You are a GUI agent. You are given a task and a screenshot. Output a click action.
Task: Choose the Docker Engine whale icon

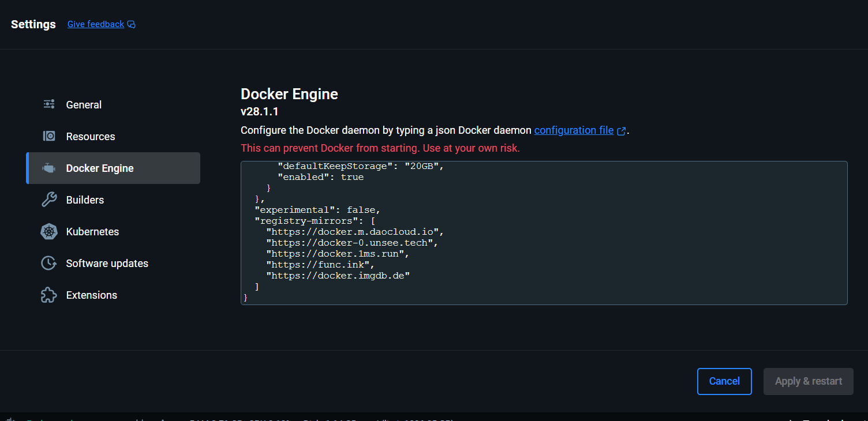click(49, 168)
